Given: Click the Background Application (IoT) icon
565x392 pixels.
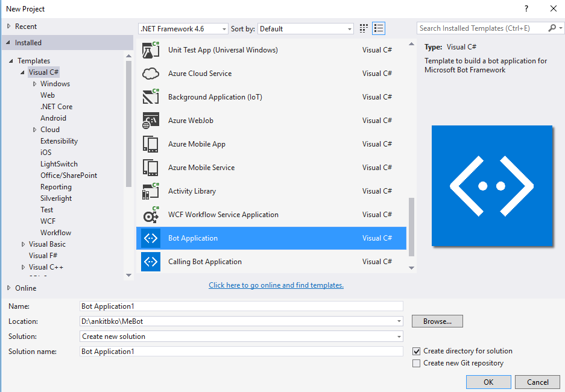Looking at the screenshot, I should click(x=151, y=97).
